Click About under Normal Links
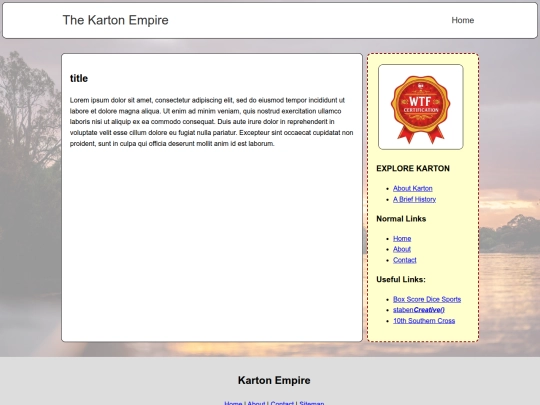The width and height of the screenshot is (540, 405). [402, 249]
